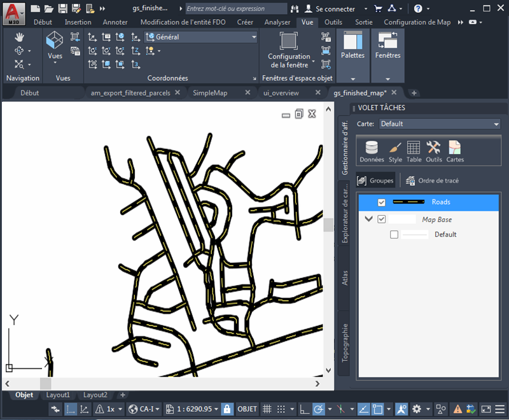
Task: Click the horizontal scrollbar thumb
Action: click(45, 384)
